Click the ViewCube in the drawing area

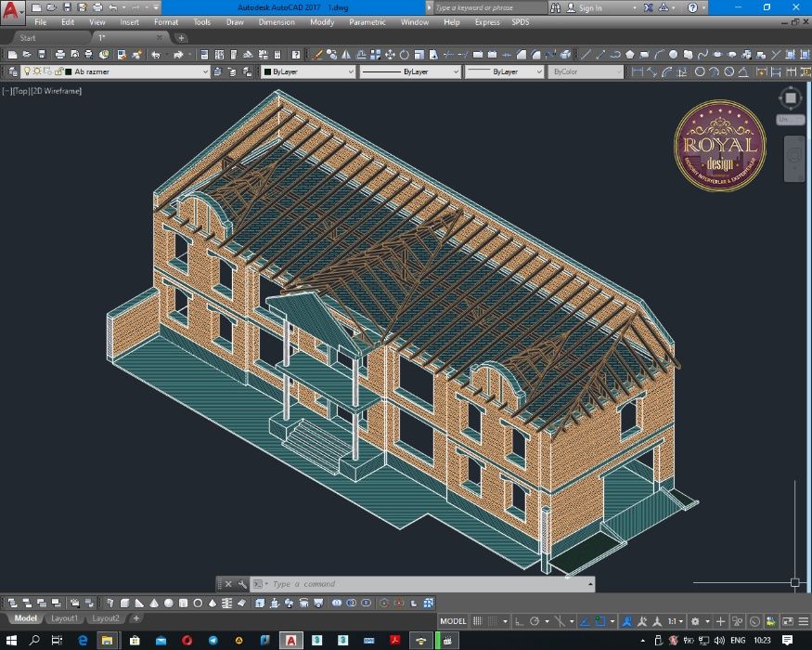tap(790, 97)
